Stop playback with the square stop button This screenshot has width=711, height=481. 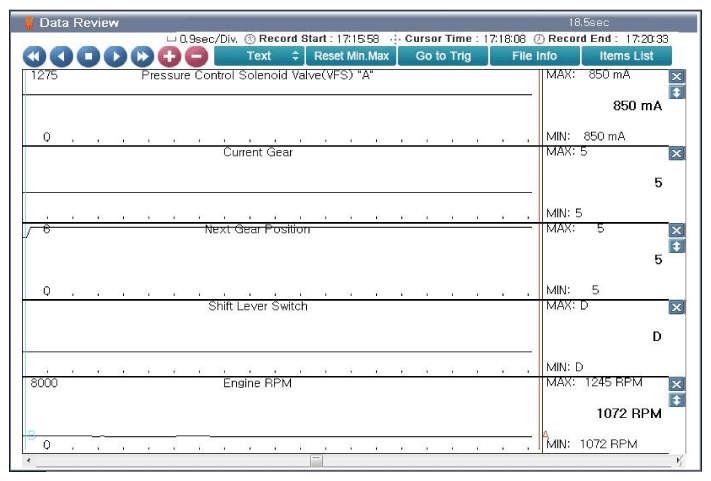[x=88, y=57]
